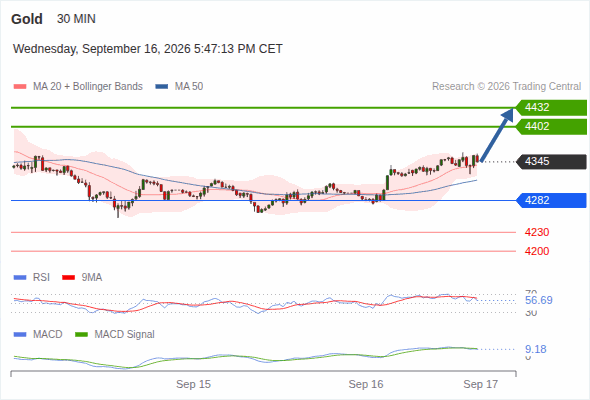Click the Sep 16 date axis label

click(x=366, y=384)
